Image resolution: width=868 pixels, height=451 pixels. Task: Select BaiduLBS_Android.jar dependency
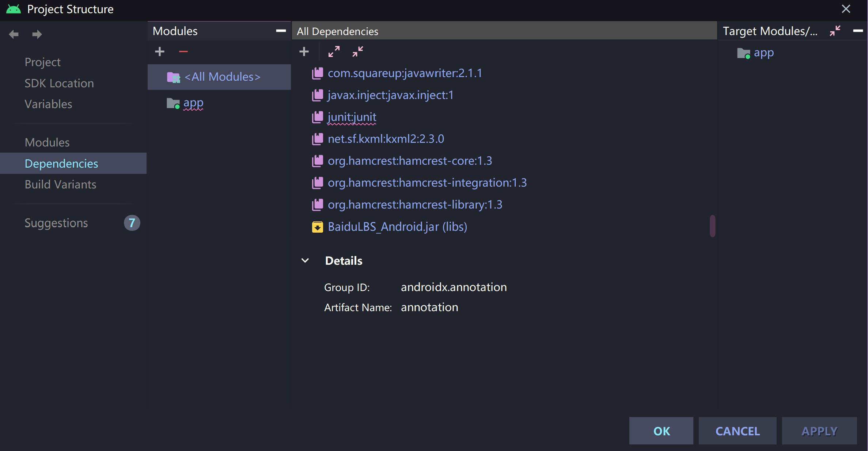click(397, 227)
